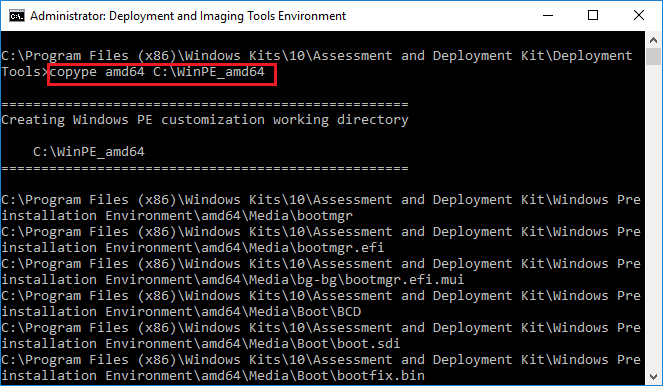
Task: Click the upper row of equals signs
Action: [x=205, y=104]
